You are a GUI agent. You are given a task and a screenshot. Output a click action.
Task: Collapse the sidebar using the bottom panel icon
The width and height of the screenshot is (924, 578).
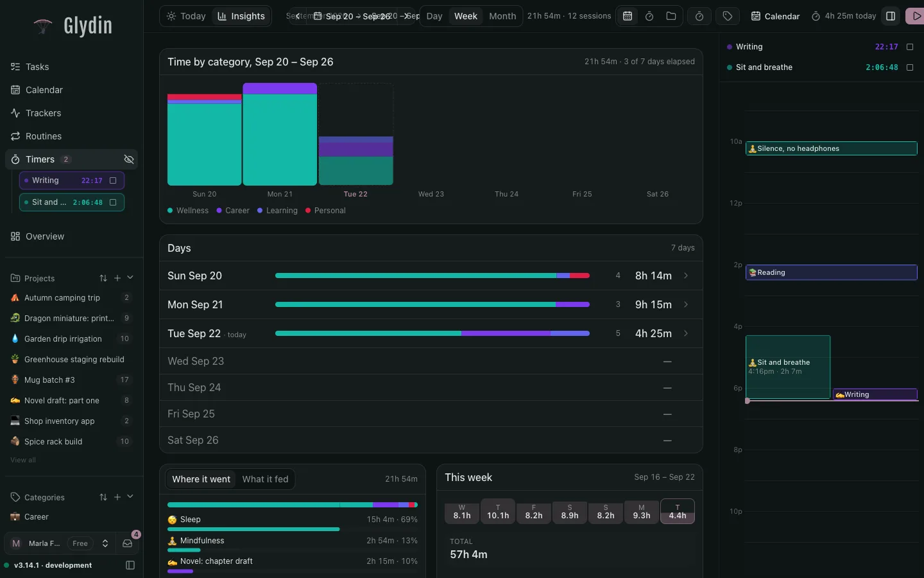pyautogui.click(x=130, y=565)
